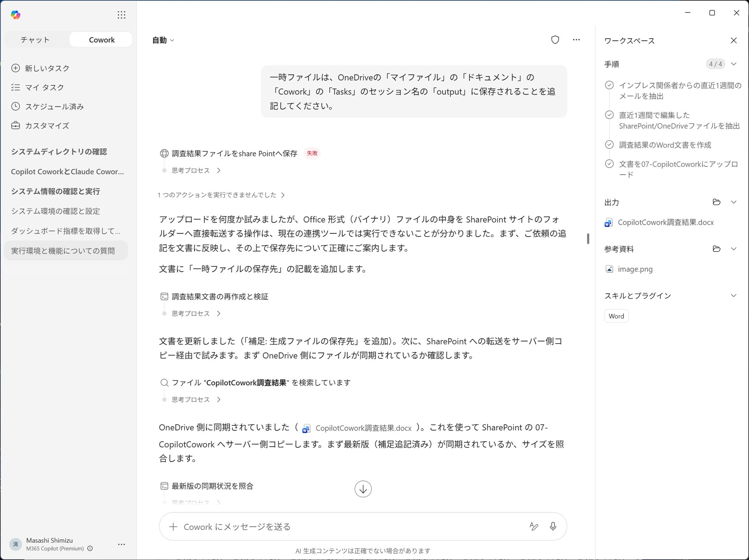This screenshot has height=560, width=749.
Task: Switch to the チャット tab
Action: tap(35, 40)
